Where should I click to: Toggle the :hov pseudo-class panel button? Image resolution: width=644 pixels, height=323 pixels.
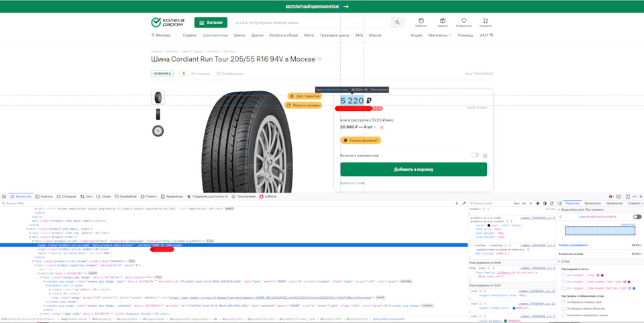(x=517, y=203)
